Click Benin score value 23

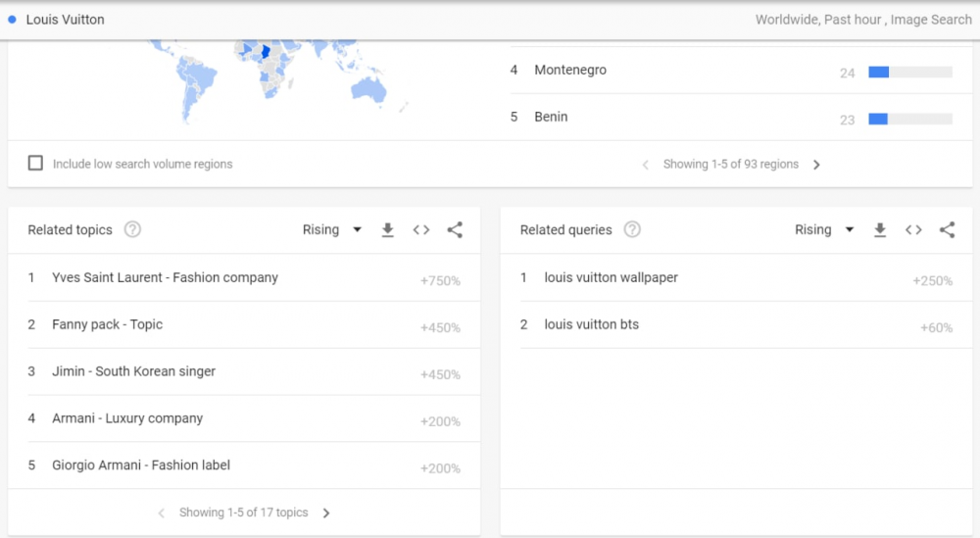coord(847,120)
